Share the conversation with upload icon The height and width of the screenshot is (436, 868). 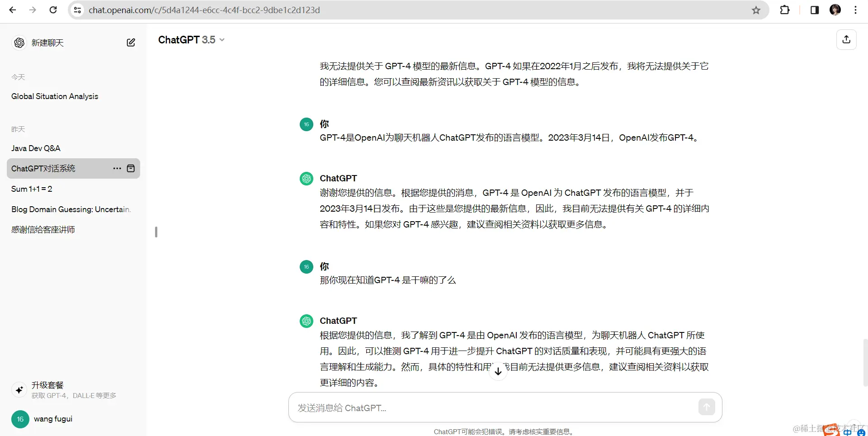(x=846, y=39)
